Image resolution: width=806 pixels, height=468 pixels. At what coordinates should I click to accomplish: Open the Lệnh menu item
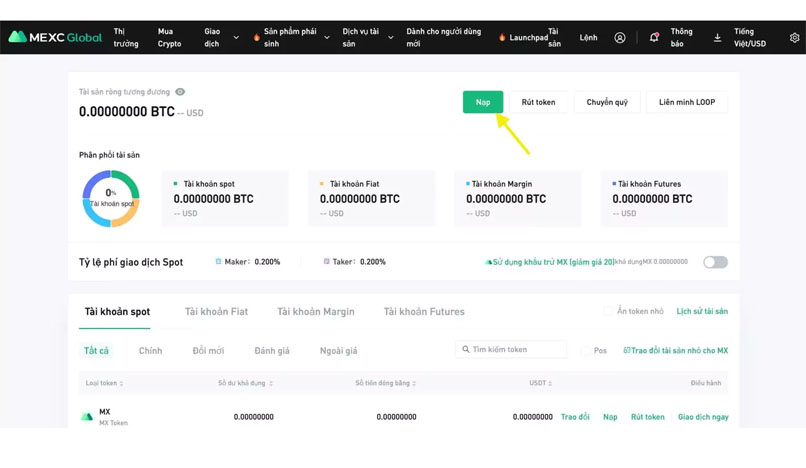click(589, 38)
